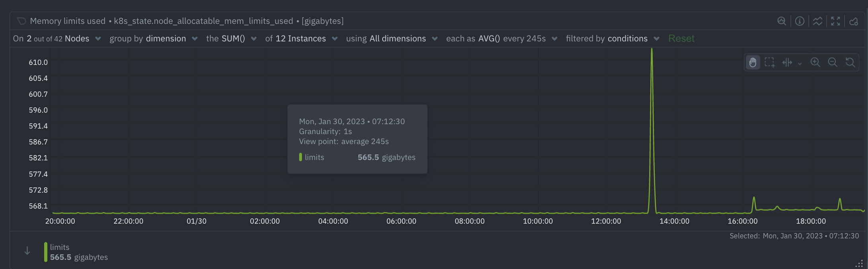Reset the chart zoom
868x269 pixels.
[850, 62]
